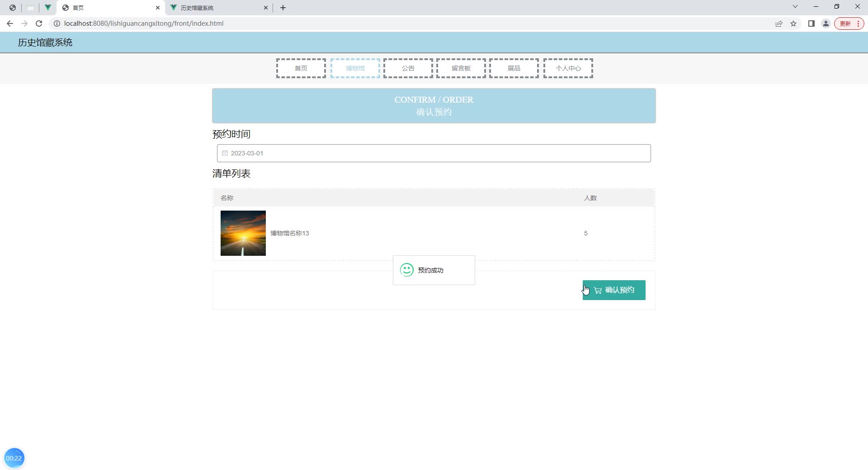Click the CONFIRM / ORDER banner
The width and height of the screenshot is (868, 470).
[434, 106]
